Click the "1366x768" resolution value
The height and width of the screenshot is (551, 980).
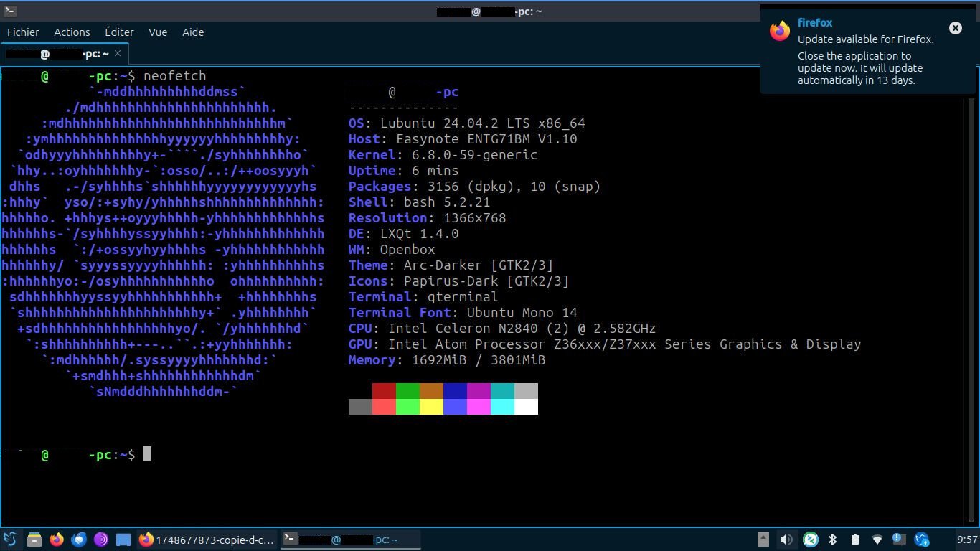[x=474, y=218]
